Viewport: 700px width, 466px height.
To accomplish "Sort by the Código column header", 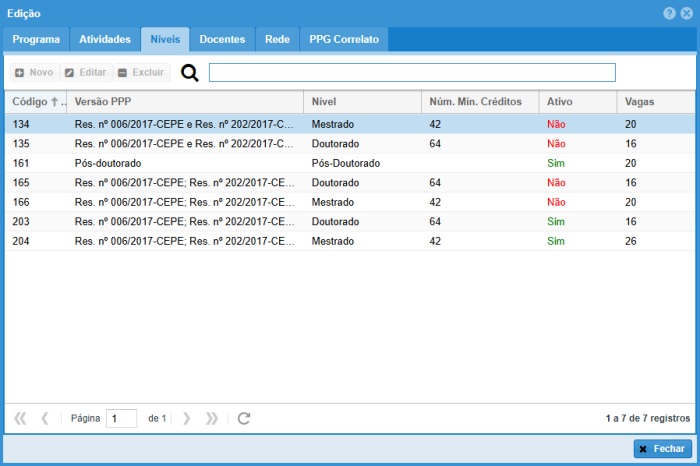I will point(30,102).
